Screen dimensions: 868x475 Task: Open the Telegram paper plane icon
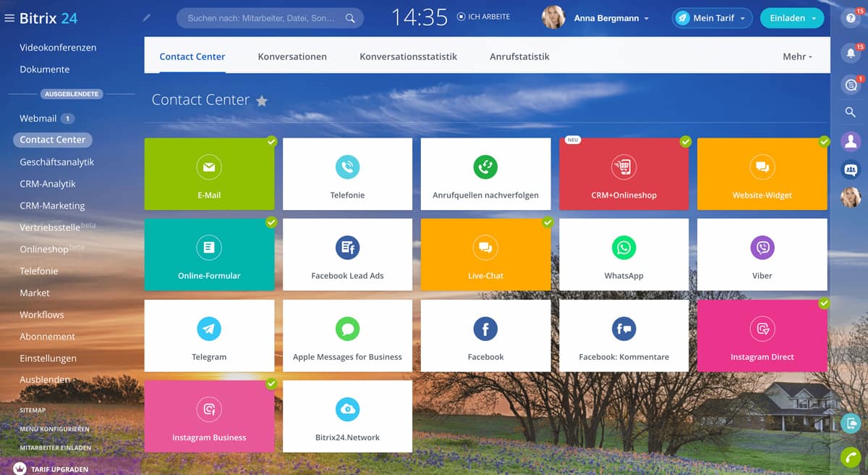point(209,329)
